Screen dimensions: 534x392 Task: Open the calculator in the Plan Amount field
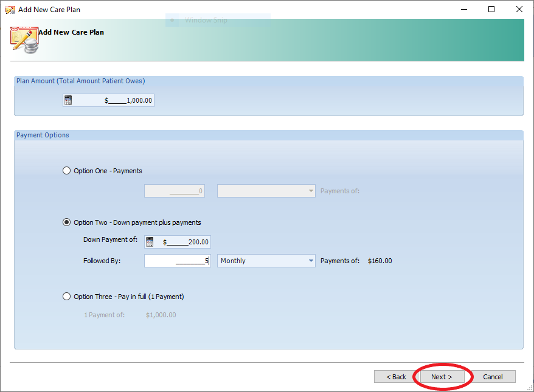(68, 100)
